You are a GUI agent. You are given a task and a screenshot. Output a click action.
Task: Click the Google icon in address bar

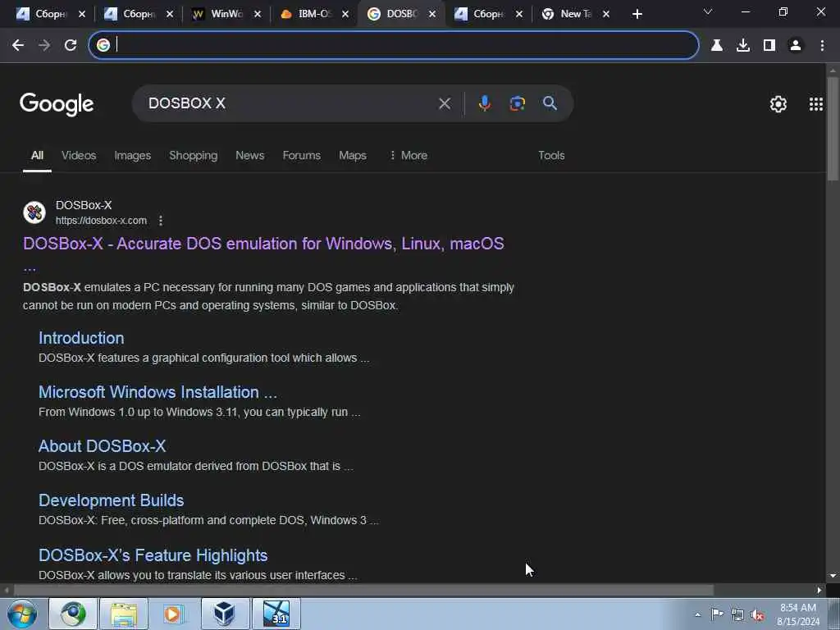[103, 46]
